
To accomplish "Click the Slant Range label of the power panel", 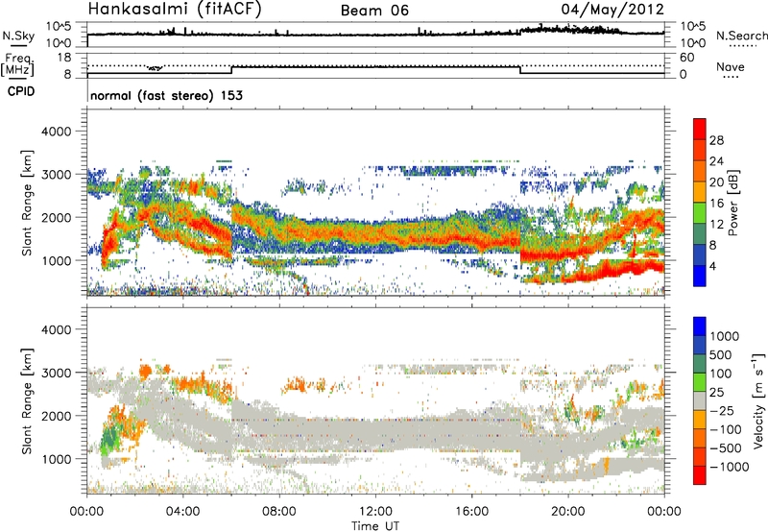I will coord(27,203).
